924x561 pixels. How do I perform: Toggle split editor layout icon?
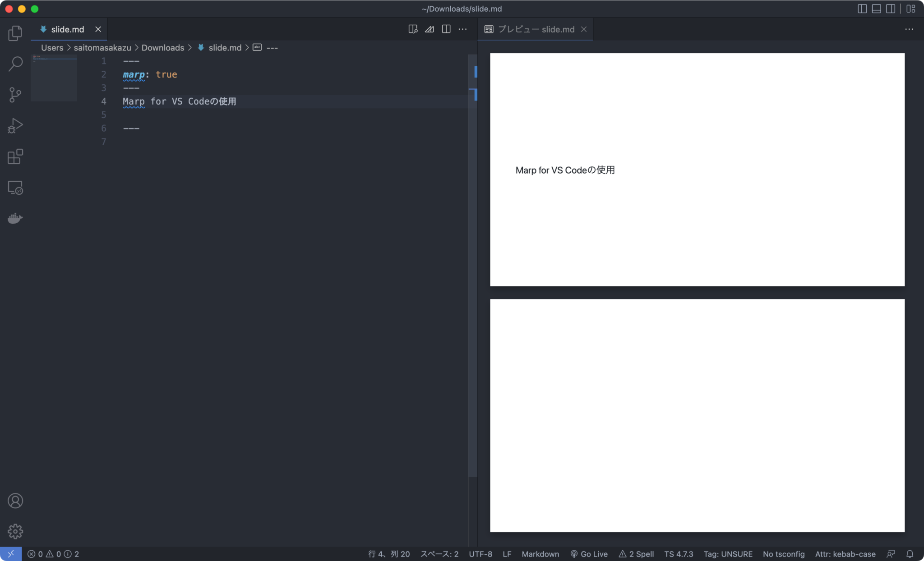446,29
